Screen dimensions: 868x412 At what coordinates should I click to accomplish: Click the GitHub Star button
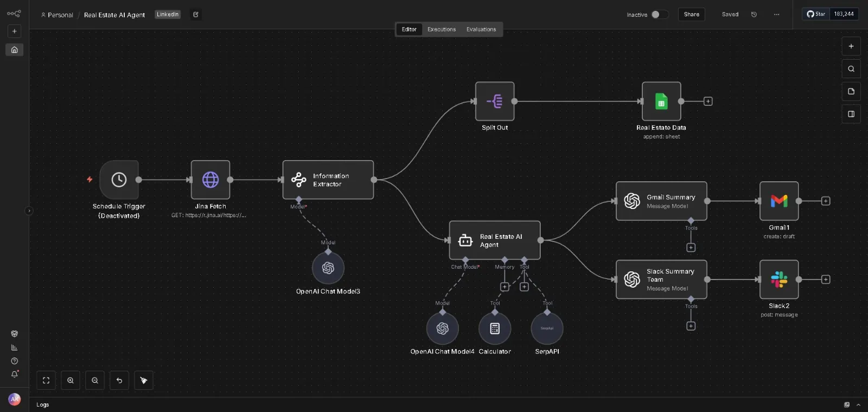(816, 14)
